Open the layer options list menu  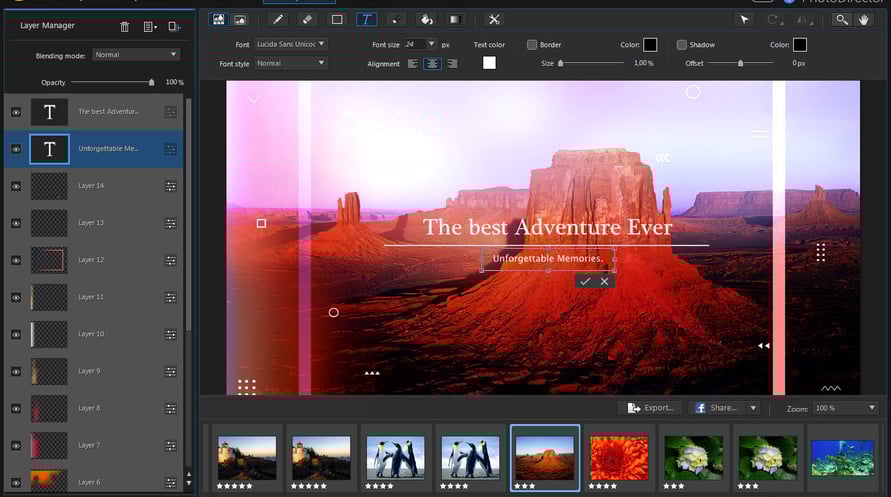click(150, 26)
